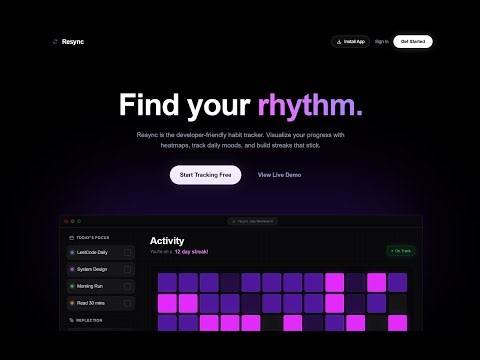Click the tag icon beside Reflection
Screen dimensions: 480x360
(x=71, y=320)
